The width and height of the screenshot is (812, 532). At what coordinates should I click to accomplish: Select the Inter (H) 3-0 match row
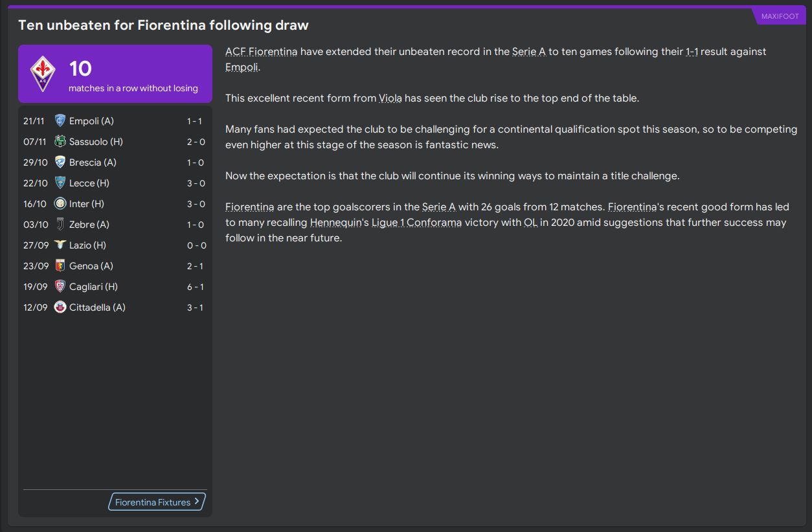114,204
